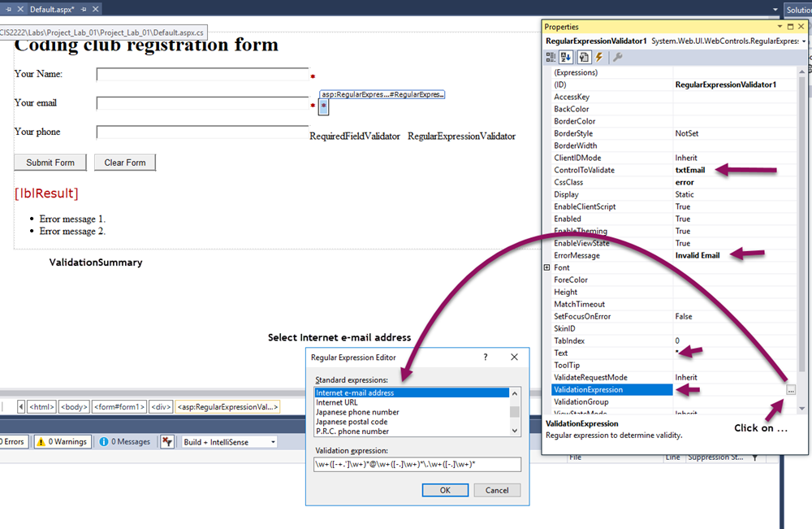
Task: Show the Properties page icon
Action: (x=584, y=58)
